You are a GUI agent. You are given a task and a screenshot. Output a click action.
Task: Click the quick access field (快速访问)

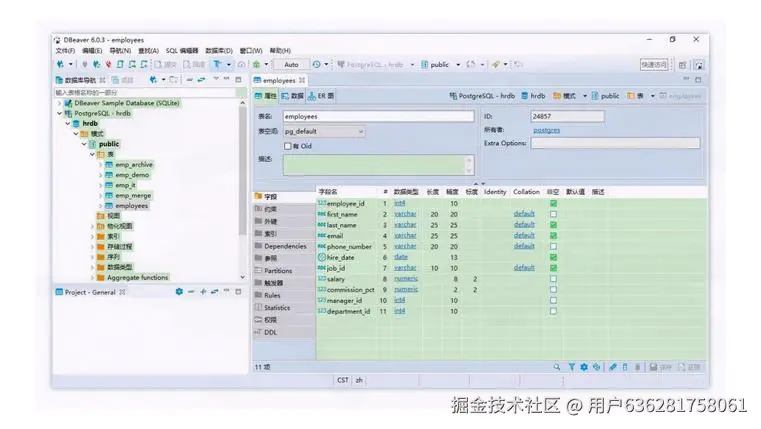pyautogui.click(x=654, y=65)
